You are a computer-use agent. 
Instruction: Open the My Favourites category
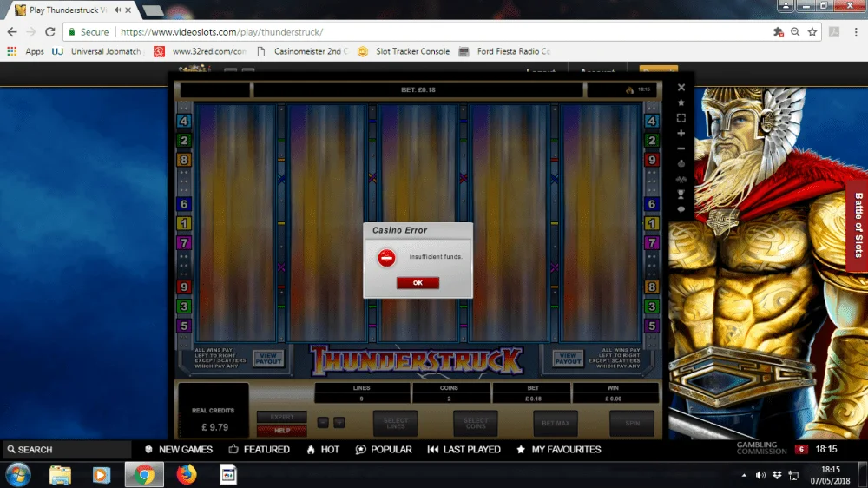[558, 449]
